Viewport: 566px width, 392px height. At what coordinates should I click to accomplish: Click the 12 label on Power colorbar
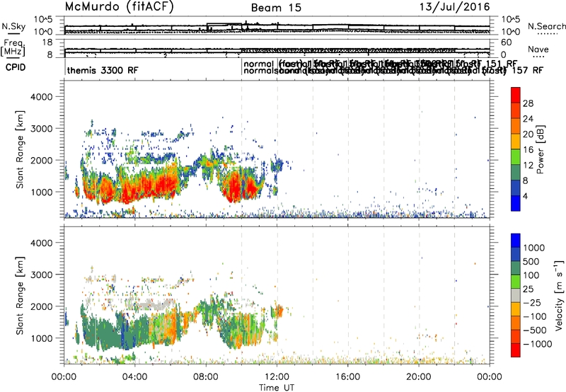click(528, 166)
